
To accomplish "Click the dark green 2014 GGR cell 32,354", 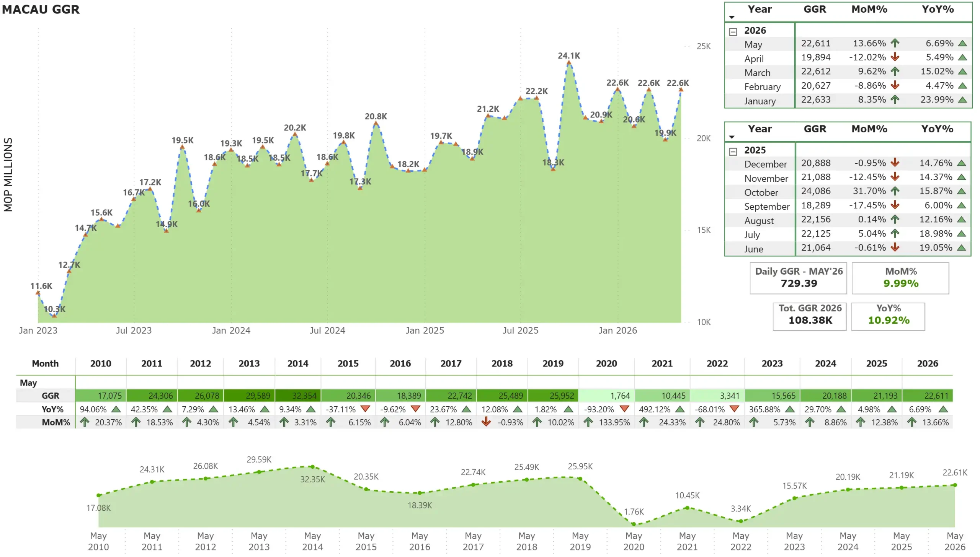I will (x=298, y=396).
